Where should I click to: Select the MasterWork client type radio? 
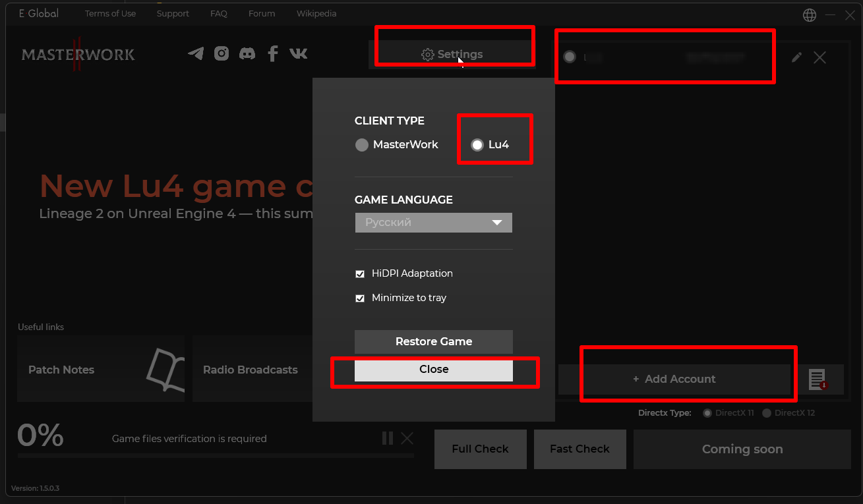click(361, 145)
